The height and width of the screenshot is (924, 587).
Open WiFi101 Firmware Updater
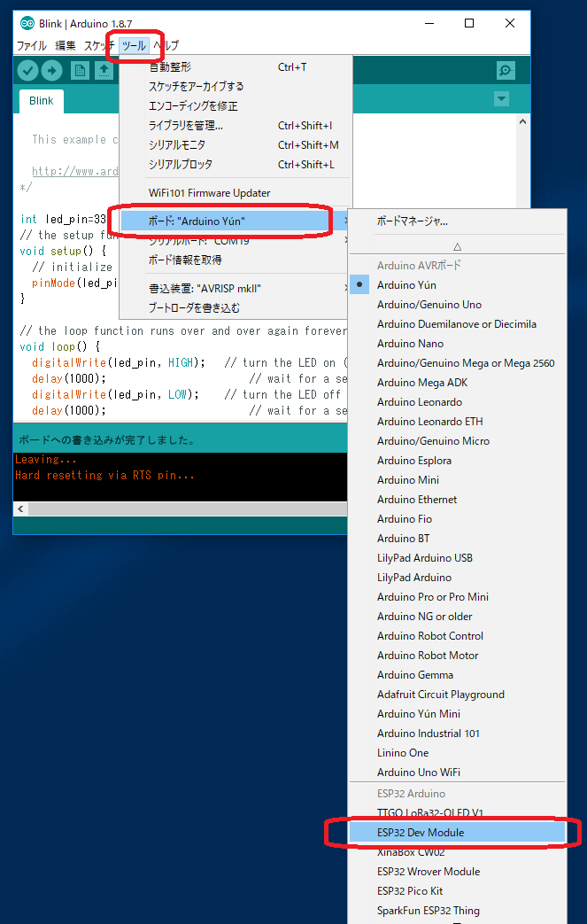tap(236, 193)
